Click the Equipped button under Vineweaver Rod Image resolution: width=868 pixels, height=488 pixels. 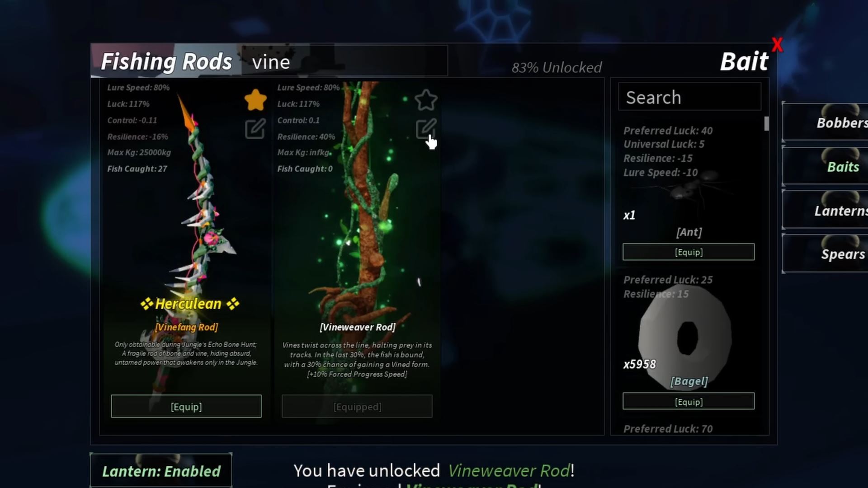point(357,406)
